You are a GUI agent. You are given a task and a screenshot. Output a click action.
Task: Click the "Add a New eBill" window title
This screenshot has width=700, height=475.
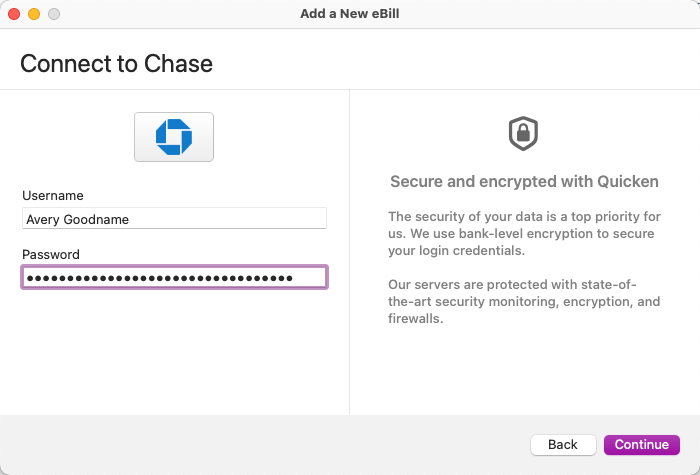pos(350,14)
